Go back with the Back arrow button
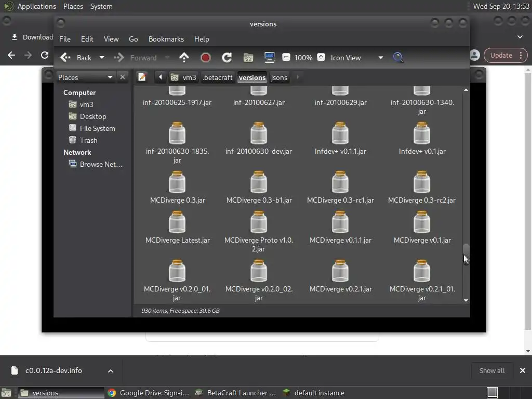532x399 pixels. [x=76, y=58]
